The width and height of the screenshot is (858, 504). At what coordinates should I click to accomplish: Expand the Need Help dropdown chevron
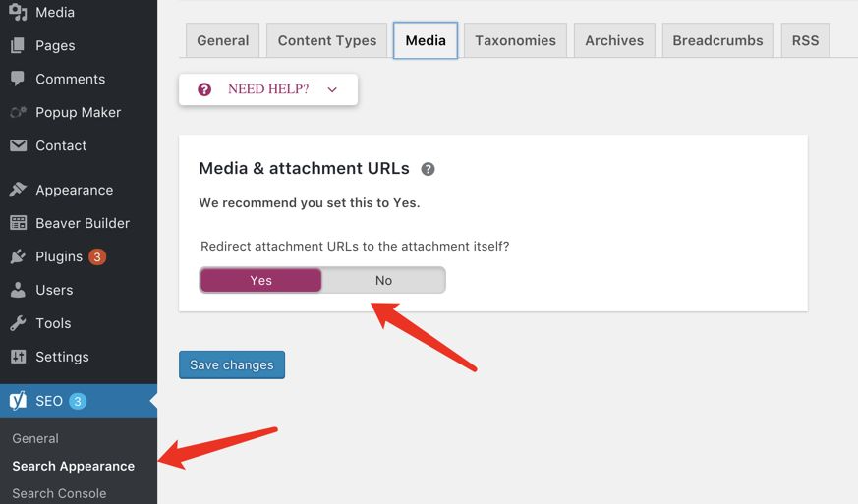point(332,89)
